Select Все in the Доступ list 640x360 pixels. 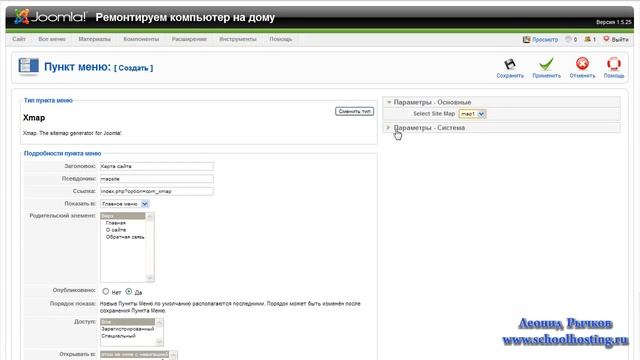[127, 322]
